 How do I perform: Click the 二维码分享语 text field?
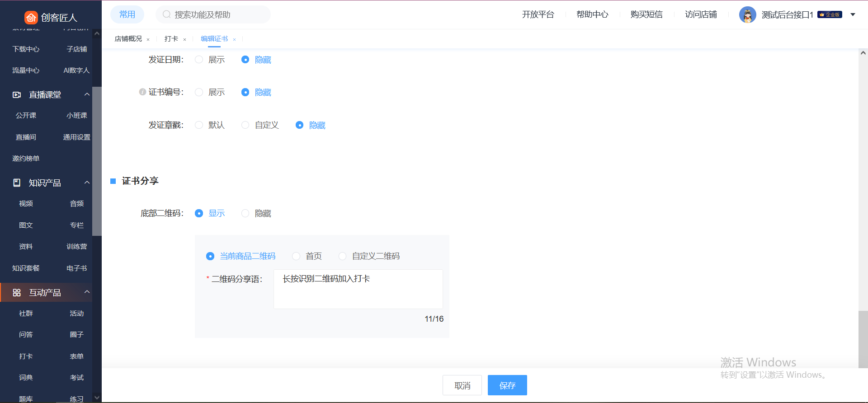pos(358,289)
